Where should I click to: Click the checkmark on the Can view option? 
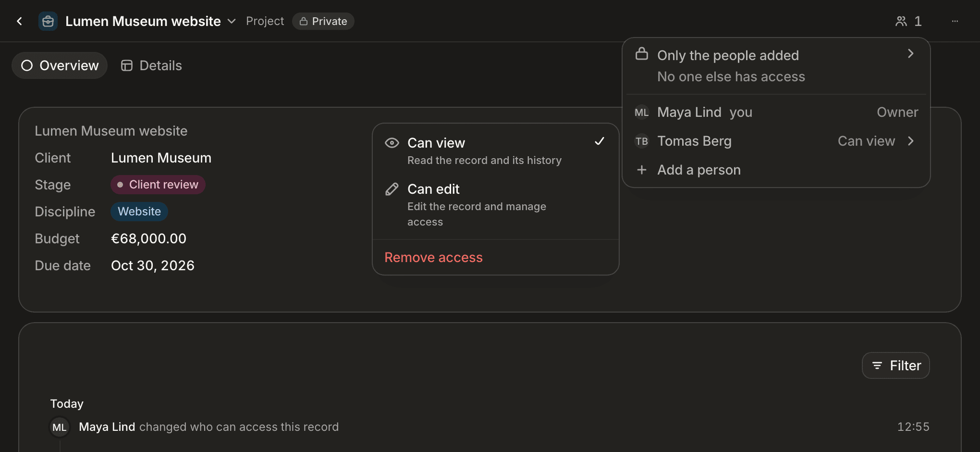coord(600,141)
